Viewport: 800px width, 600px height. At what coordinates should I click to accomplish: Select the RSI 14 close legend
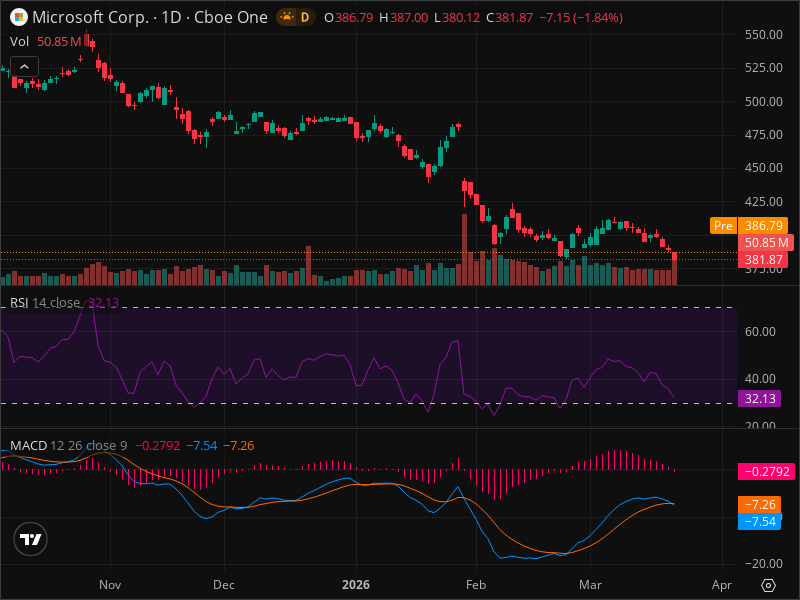pyautogui.click(x=45, y=303)
